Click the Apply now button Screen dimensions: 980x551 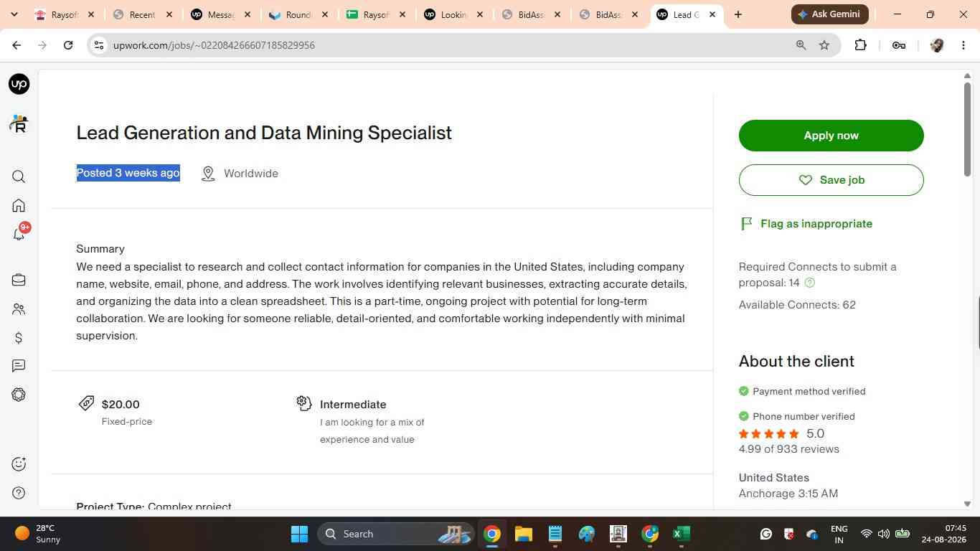coord(831,136)
